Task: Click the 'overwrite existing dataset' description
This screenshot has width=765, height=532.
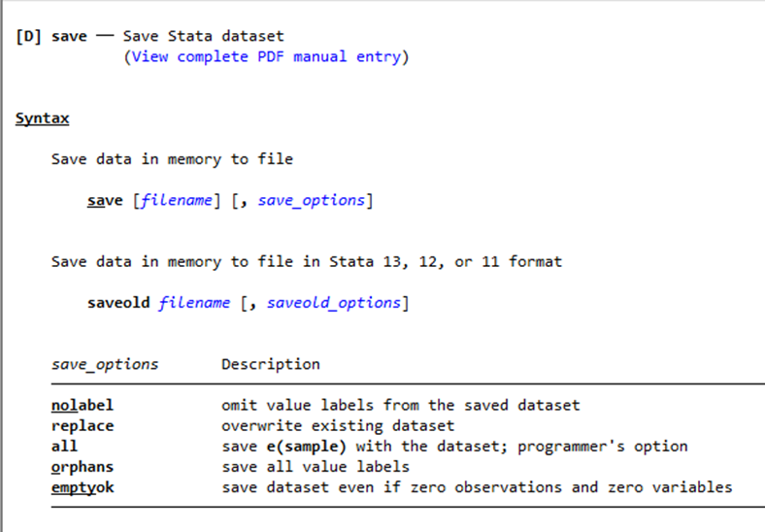Action: click(337, 425)
